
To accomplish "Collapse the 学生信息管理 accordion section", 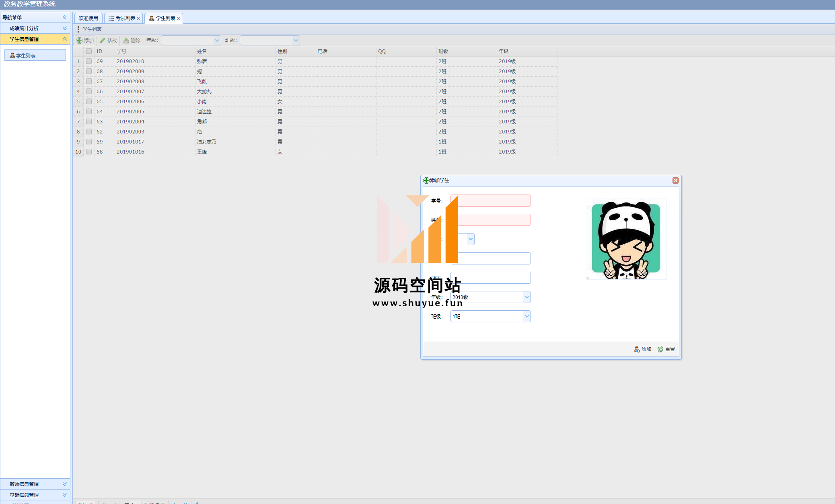I will pos(35,39).
